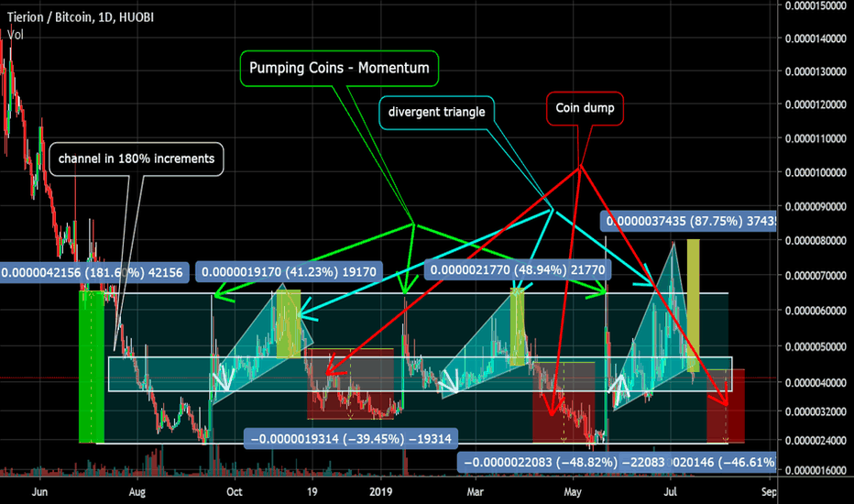The height and width of the screenshot is (504, 854).
Task: Select the Pumping Coins - Momentum callout
Action: (x=339, y=68)
